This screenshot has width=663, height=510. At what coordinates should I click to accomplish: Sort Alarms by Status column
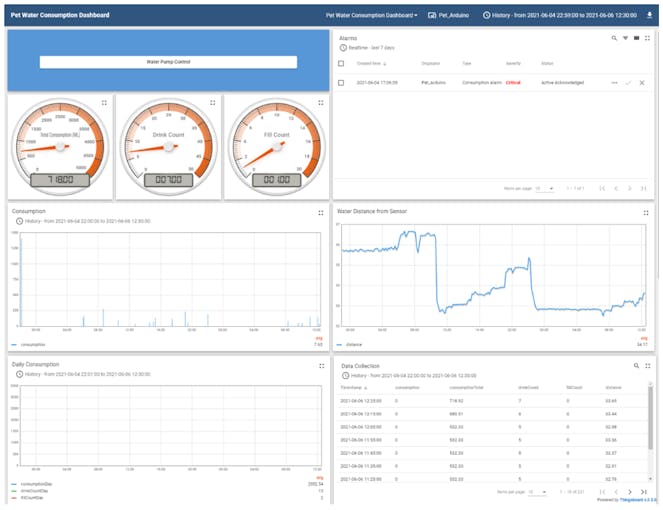[547, 63]
